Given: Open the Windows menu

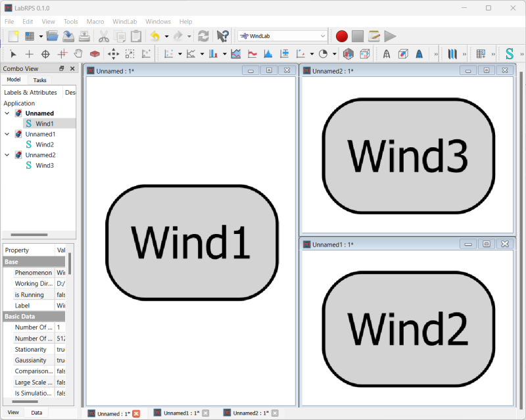Looking at the screenshot, I should (158, 22).
